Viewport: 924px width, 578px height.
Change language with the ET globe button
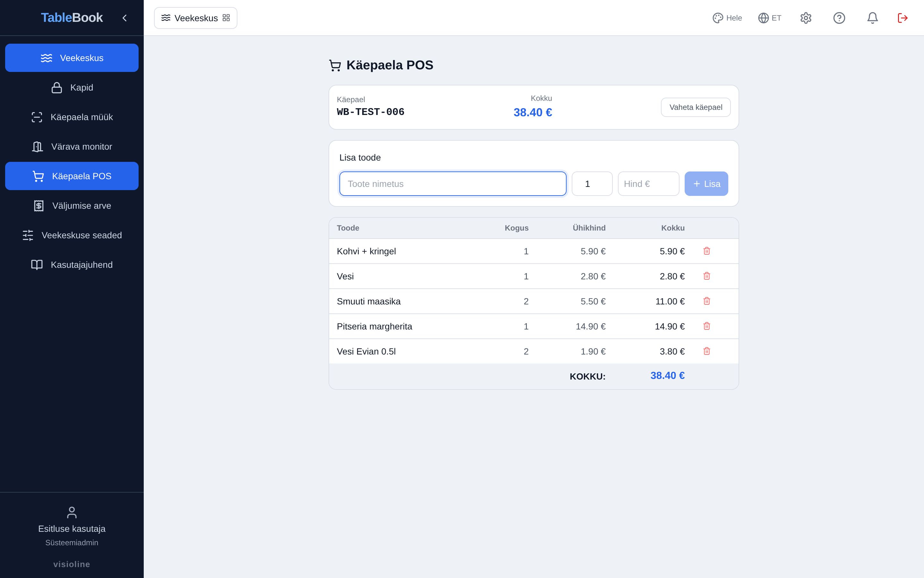(x=769, y=18)
